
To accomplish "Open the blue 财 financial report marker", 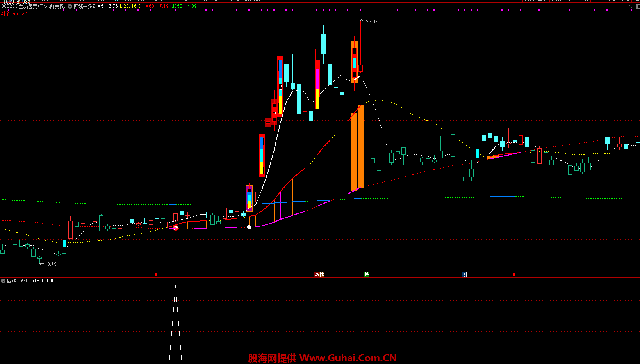I will 465,275.
